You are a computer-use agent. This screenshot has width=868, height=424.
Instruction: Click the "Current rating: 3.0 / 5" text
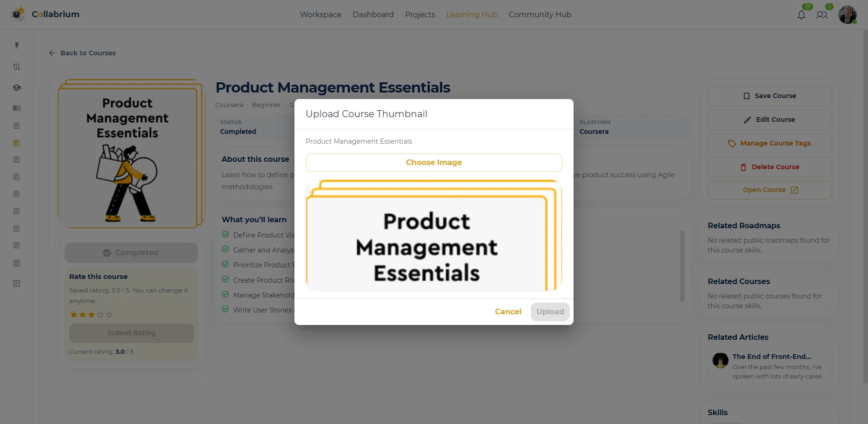(x=101, y=352)
